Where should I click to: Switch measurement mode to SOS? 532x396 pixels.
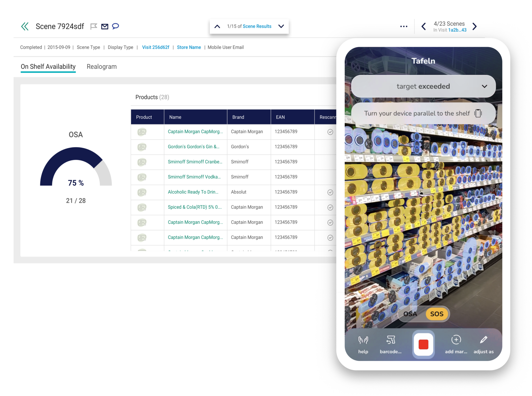click(437, 314)
